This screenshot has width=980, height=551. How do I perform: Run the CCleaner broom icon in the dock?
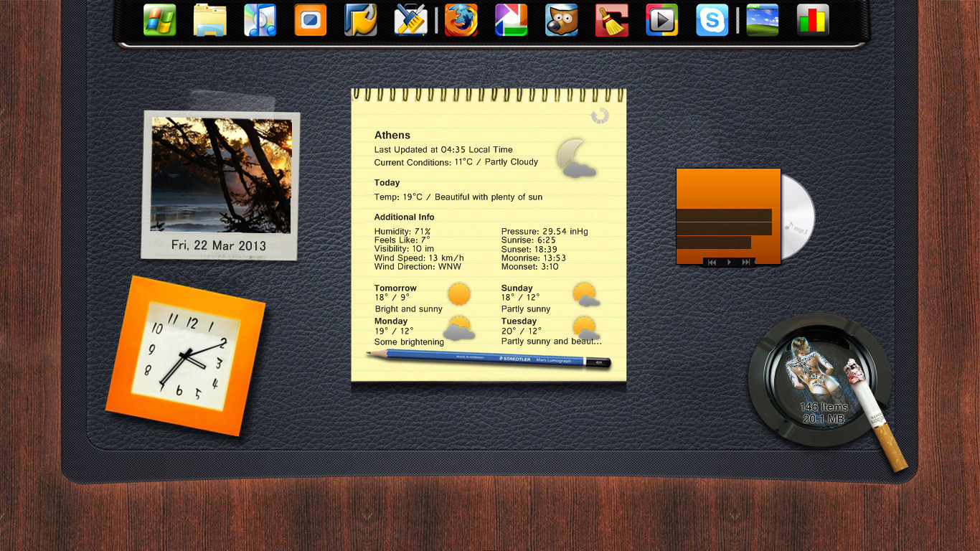(x=611, y=21)
